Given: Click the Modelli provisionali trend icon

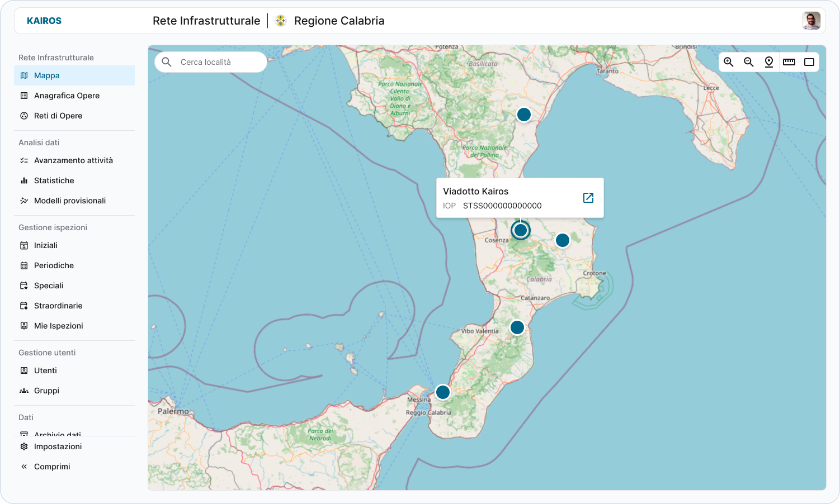Looking at the screenshot, I should (x=24, y=201).
